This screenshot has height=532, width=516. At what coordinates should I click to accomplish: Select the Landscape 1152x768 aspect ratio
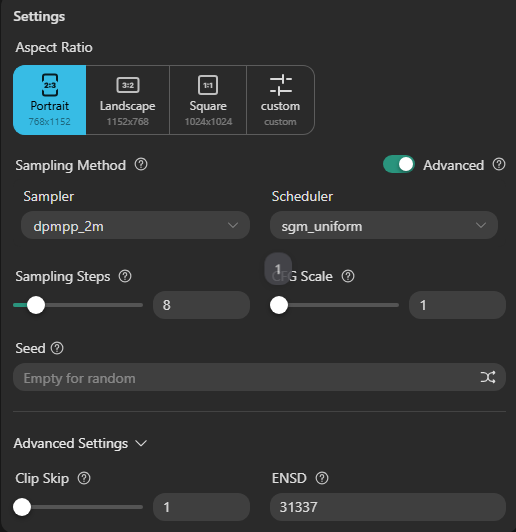128,100
